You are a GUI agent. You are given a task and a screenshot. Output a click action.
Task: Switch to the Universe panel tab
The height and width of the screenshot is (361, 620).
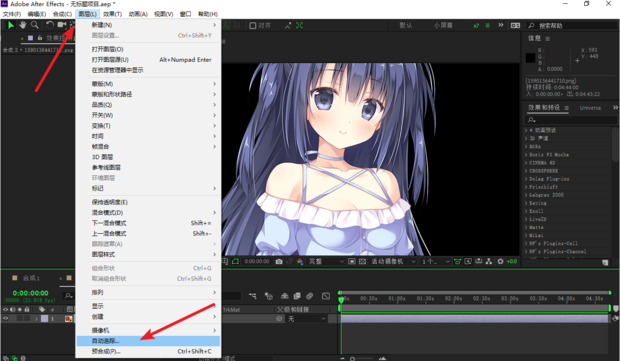pos(590,108)
